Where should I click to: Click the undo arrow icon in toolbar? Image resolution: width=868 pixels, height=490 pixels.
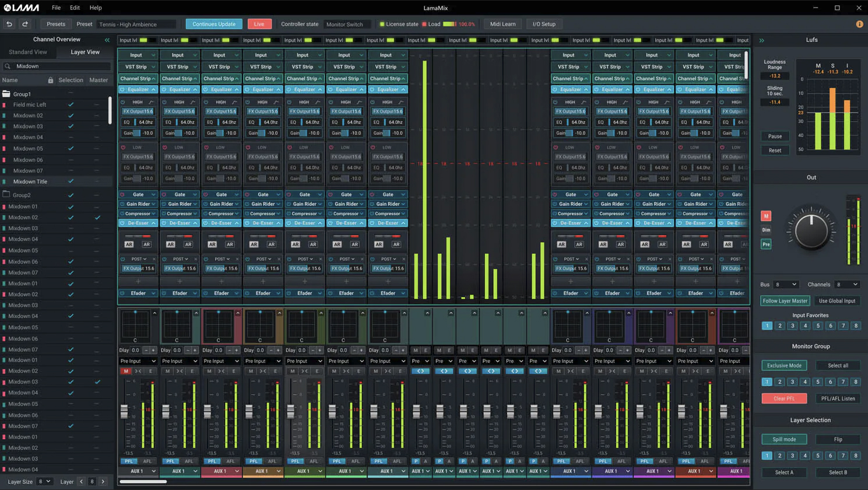pyautogui.click(x=9, y=24)
